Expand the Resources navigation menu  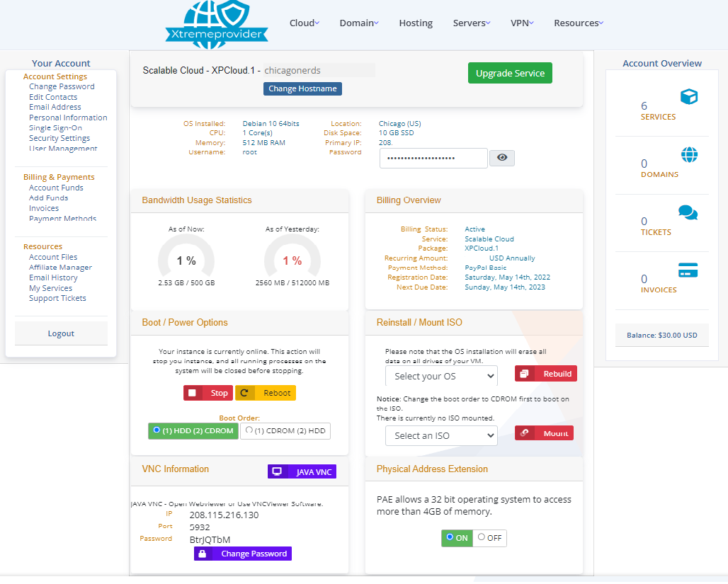[579, 23]
